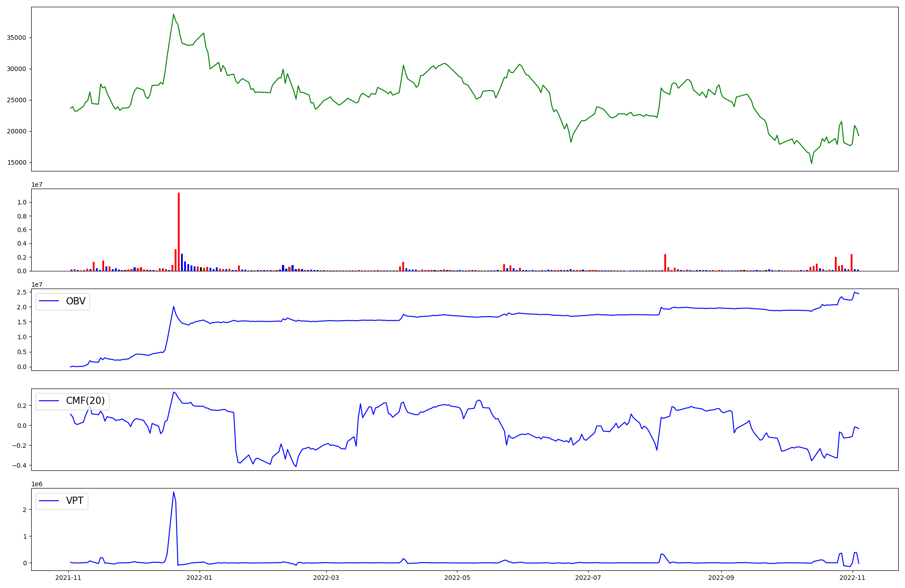
Task: Click the VPT legend label
Action: point(75,501)
